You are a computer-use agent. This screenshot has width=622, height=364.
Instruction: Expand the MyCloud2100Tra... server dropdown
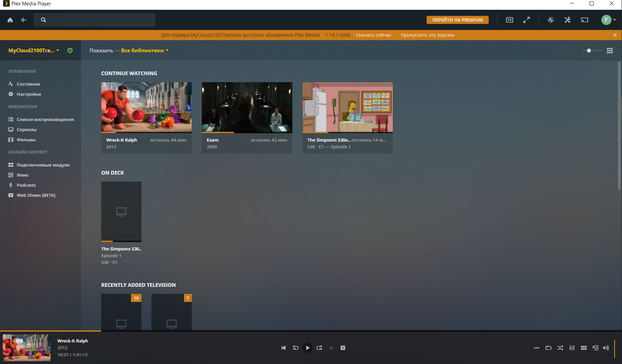click(x=34, y=50)
